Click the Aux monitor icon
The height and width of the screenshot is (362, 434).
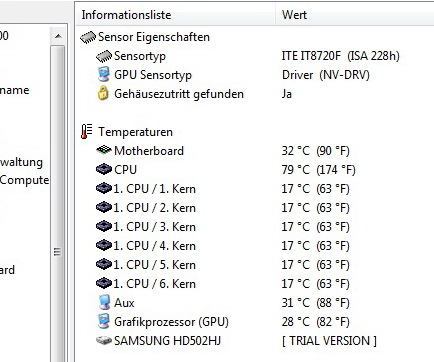click(x=104, y=302)
